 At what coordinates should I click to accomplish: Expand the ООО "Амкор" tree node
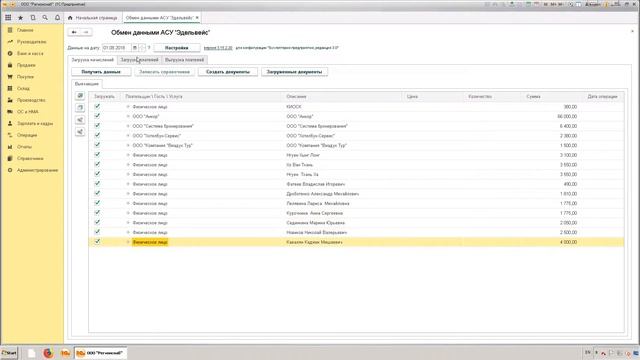click(128, 116)
